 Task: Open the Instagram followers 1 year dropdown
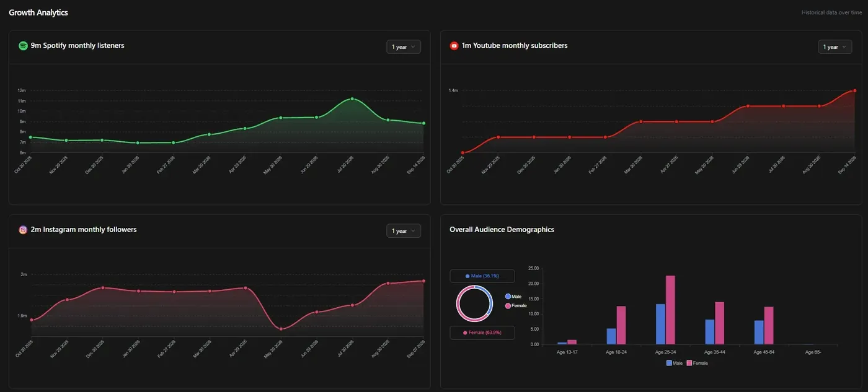tap(404, 231)
